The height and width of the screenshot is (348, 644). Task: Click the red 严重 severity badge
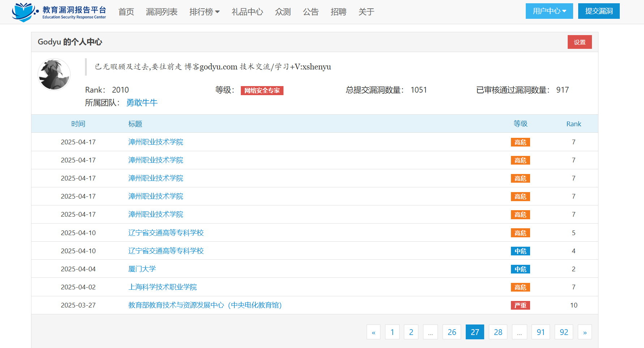pyautogui.click(x=520, y=305)
